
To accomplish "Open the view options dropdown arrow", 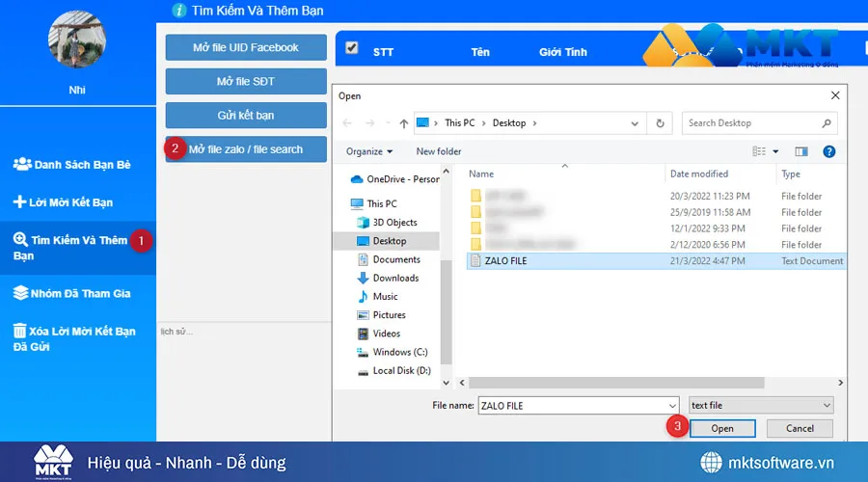I will pos(775,151).
